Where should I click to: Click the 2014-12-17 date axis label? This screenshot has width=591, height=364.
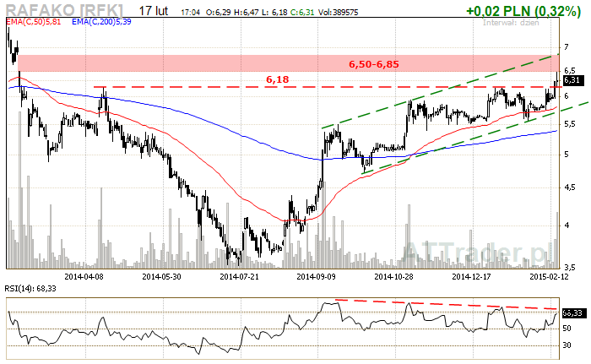(x=471, y=276)
